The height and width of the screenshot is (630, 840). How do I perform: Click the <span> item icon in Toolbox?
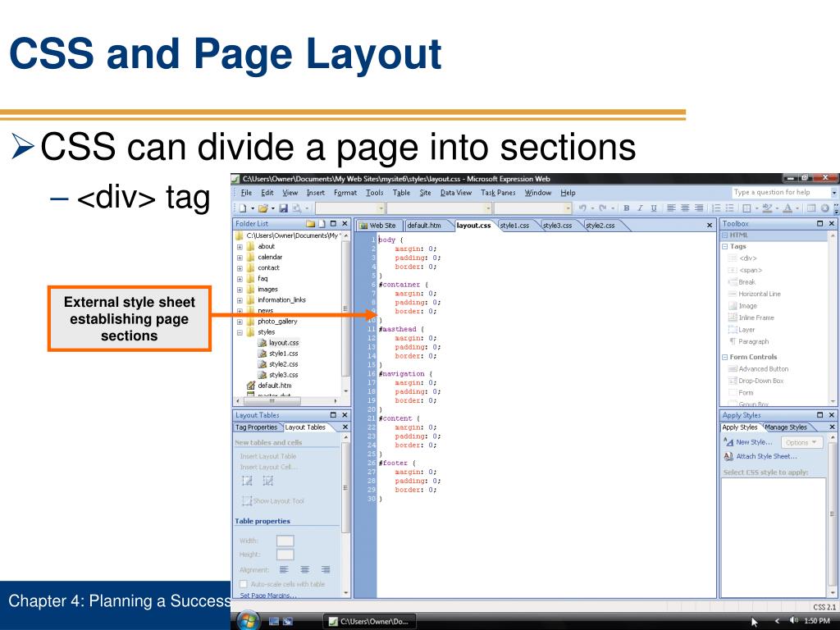[733, 271]
